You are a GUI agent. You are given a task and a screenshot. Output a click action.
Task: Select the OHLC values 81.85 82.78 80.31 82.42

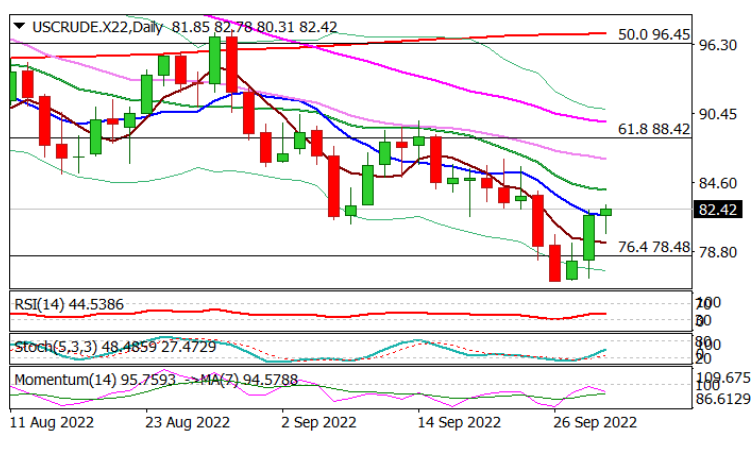point(255,27)
